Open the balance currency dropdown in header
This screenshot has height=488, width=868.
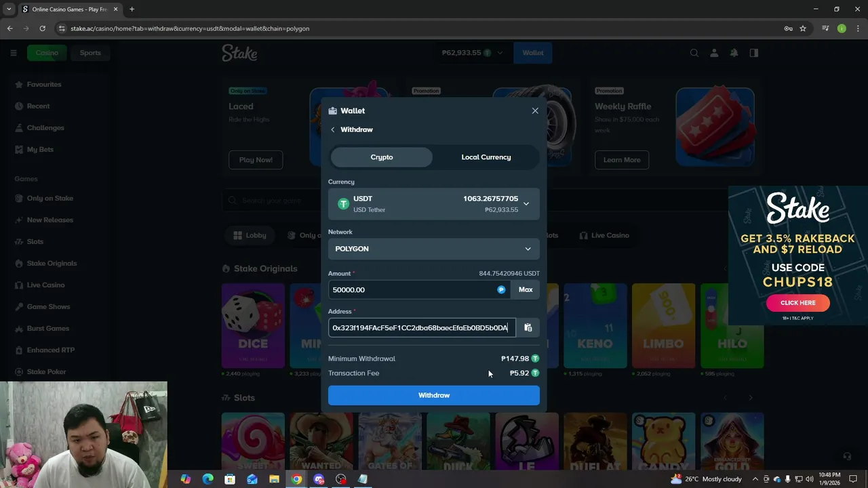(x=473, y=53)
